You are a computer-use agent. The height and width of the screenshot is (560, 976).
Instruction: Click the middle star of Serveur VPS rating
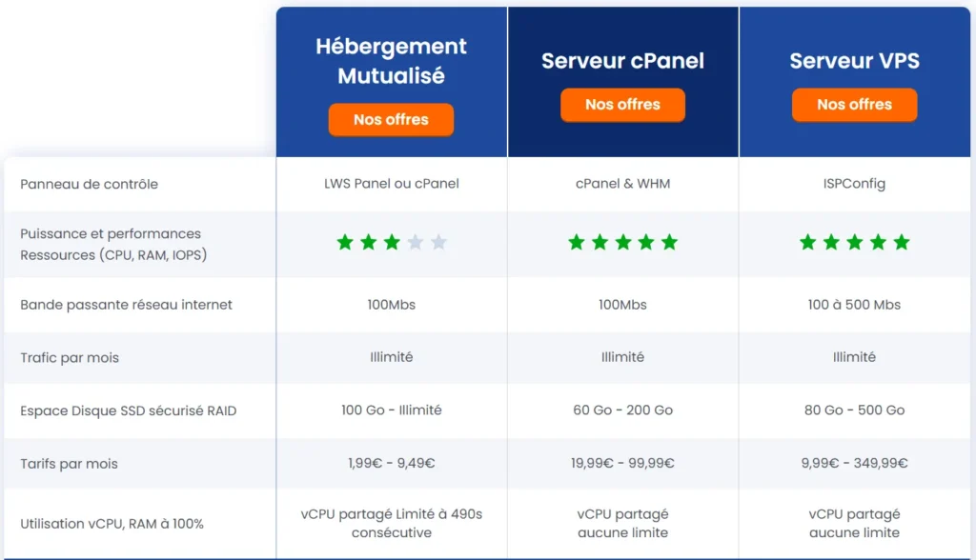coord(855,243)
